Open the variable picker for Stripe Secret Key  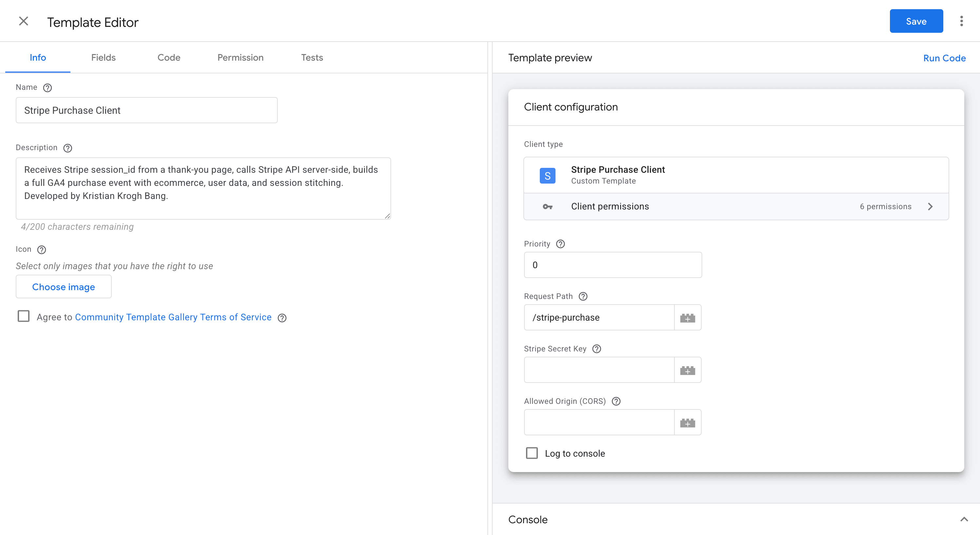(x=688, y=370)
